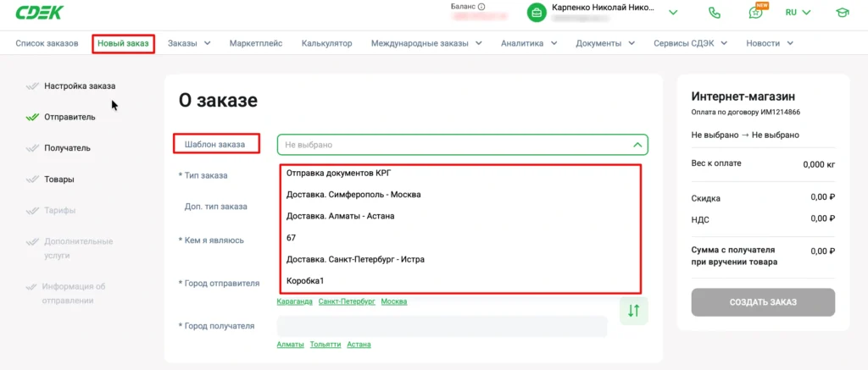Open the chat icon with NEW badge
The width and height of the screenshot is (868, 370).
point(755,12)
